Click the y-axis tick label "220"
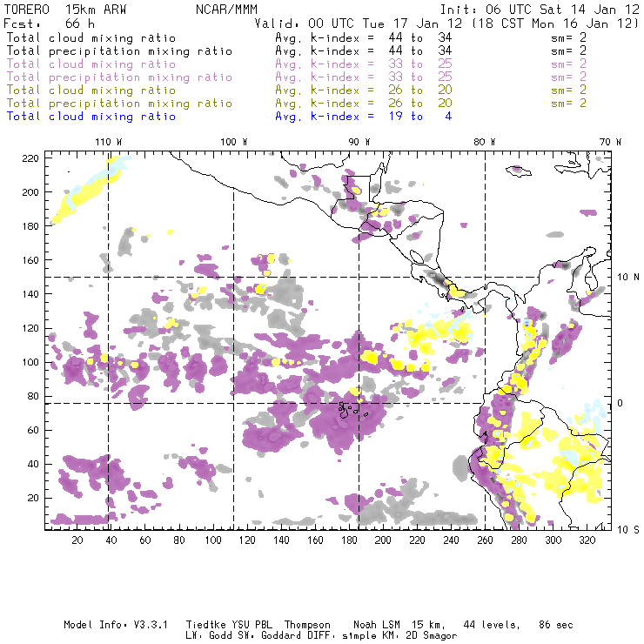This screenshot has height=644, width=644. pyautogui.click(x=30, y=158)
